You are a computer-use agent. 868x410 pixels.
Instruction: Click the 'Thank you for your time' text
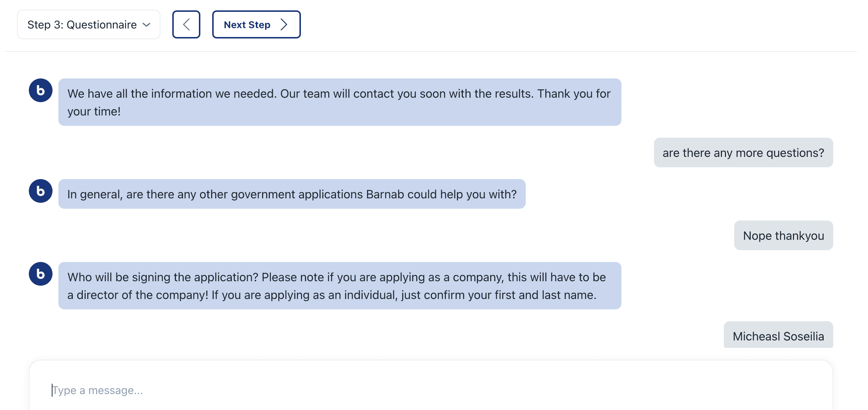tap(339, 102)
